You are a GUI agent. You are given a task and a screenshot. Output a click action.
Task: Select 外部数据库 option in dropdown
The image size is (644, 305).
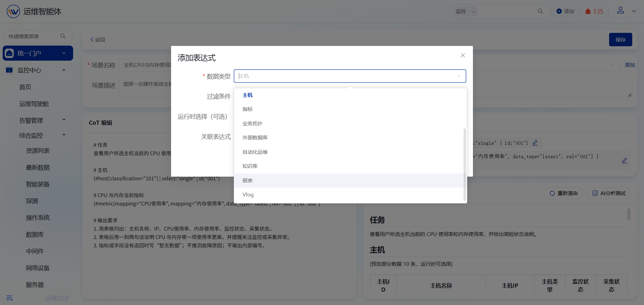tap(349, 138)
